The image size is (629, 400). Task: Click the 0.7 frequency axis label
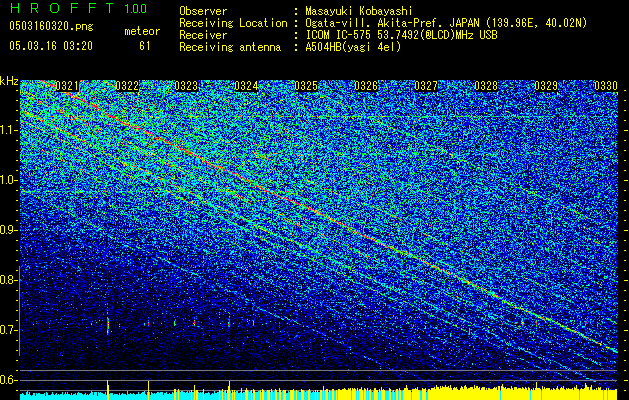(x=8, y=330)
